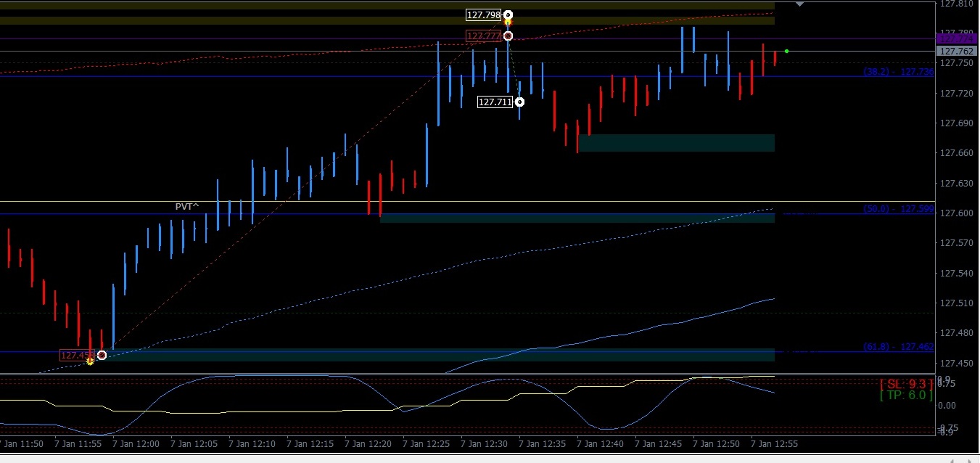This screenshot has height=463, width=980.
Task: Click the 7 Jan 12:35 time label
Action: click(x=542, y=443)
